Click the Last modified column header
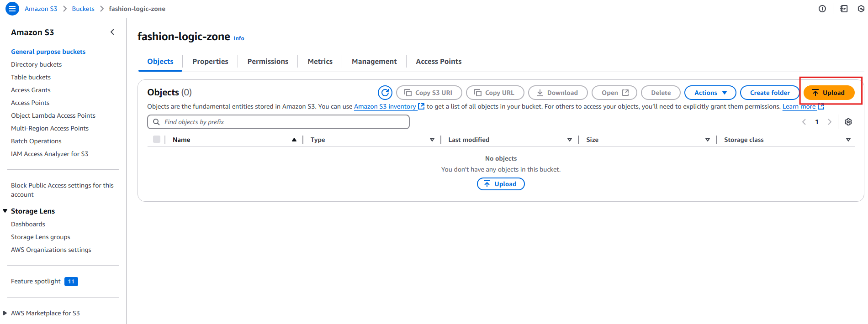The height and width of the screenshot is (324, 868). point(469,140)
